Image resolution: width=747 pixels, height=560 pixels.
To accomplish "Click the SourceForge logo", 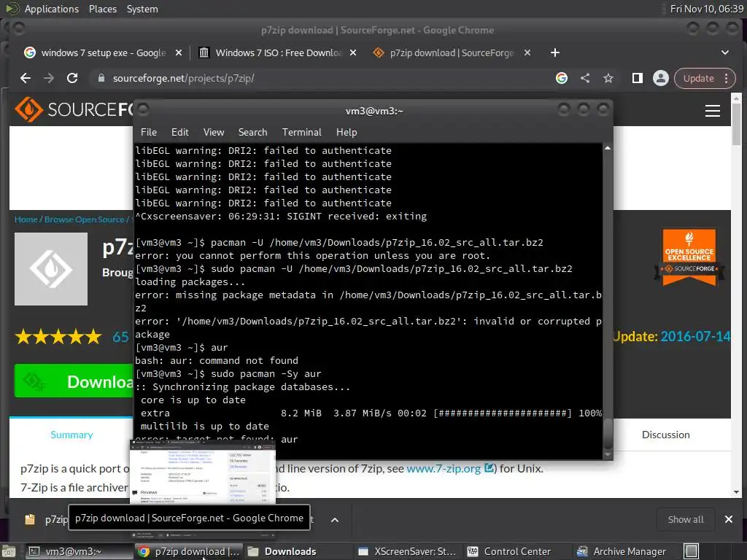I will [x=74, y=109].
